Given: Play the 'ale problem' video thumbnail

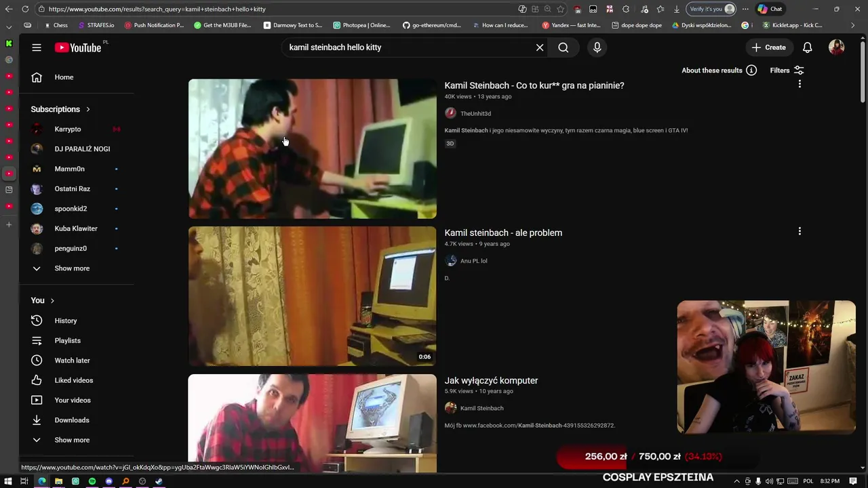Looking at the screenshot, I should coord(313,296).
